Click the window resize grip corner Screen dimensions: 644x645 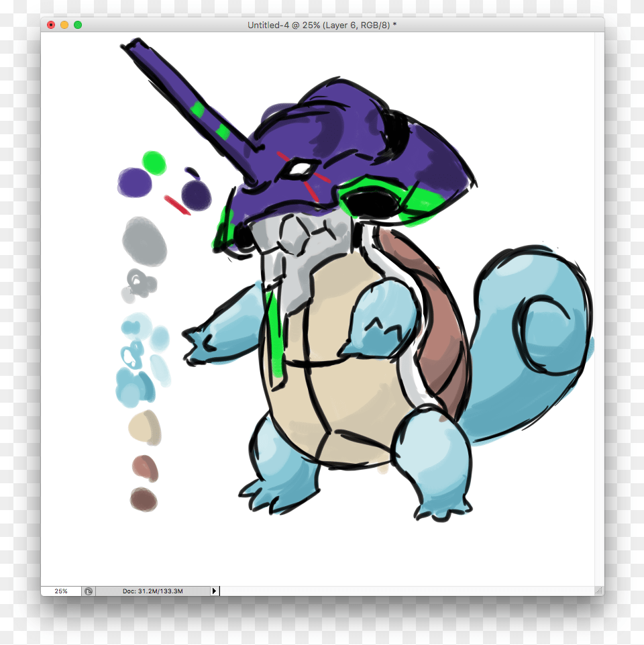[x=599, y=591]
